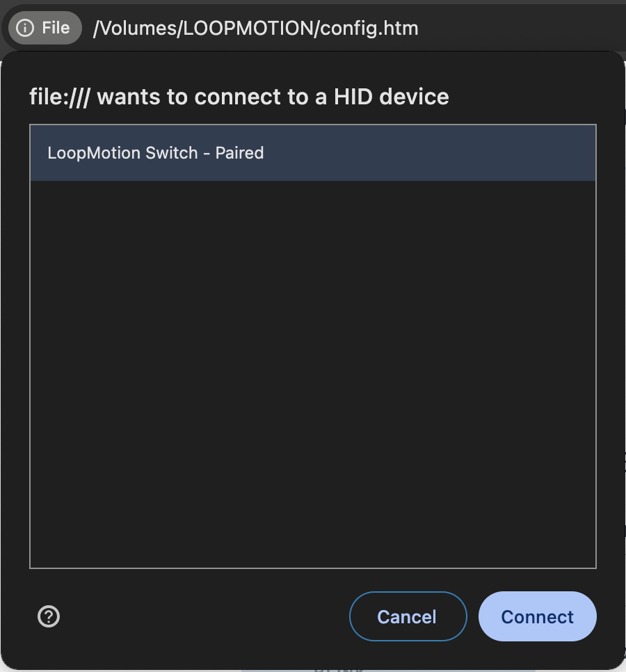This screenshot has width=626, height=672.
Task: Choose the LoopMotion Switch list entry
Action: pyautogui.click(x=313, y=153)
